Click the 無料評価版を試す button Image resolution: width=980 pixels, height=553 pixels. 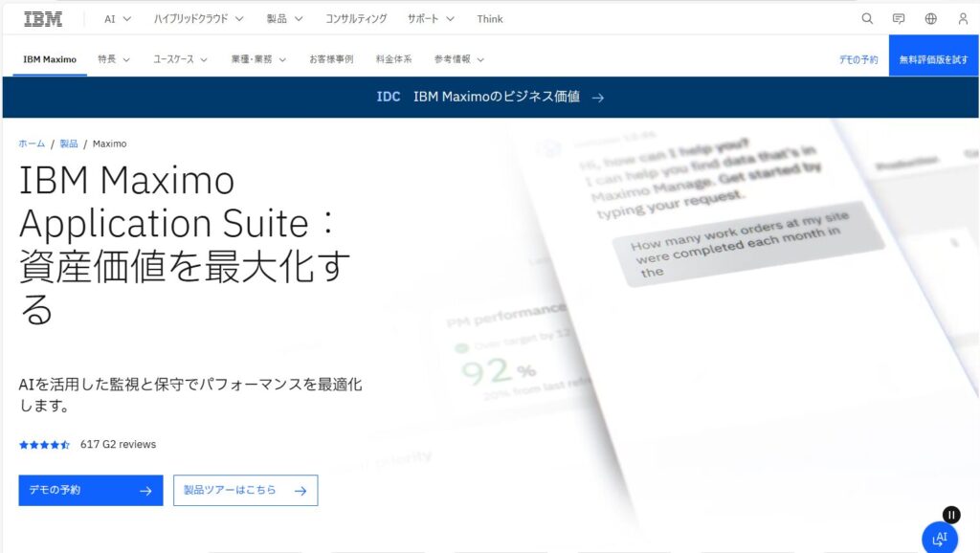click(x=933, y=59)
